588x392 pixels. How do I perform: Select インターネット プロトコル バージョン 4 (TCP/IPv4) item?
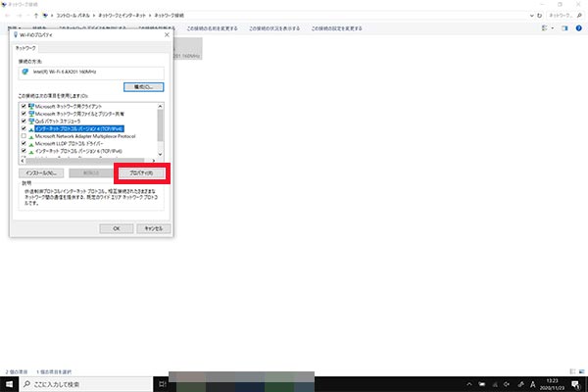point(88,128)
